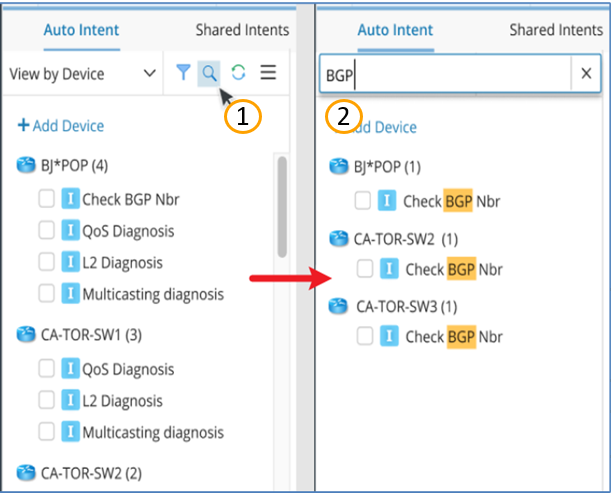Switch to the left Shared Intents tab
The width and height of the screenshot is (611, 493).
click(242, 30)
